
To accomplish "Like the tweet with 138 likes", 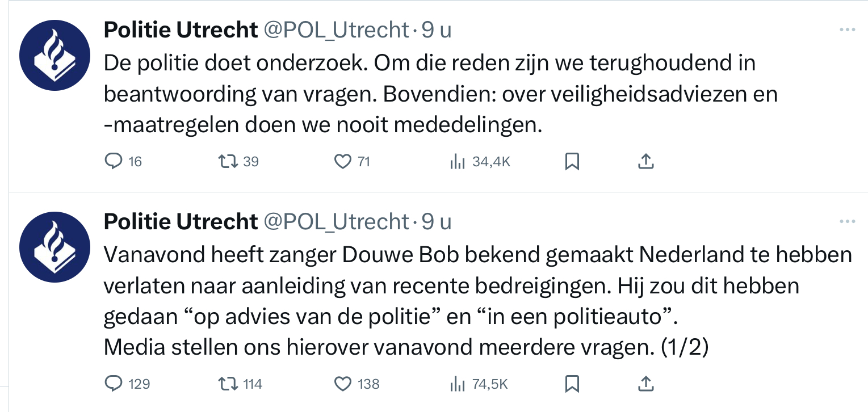I will pos(343,384).
